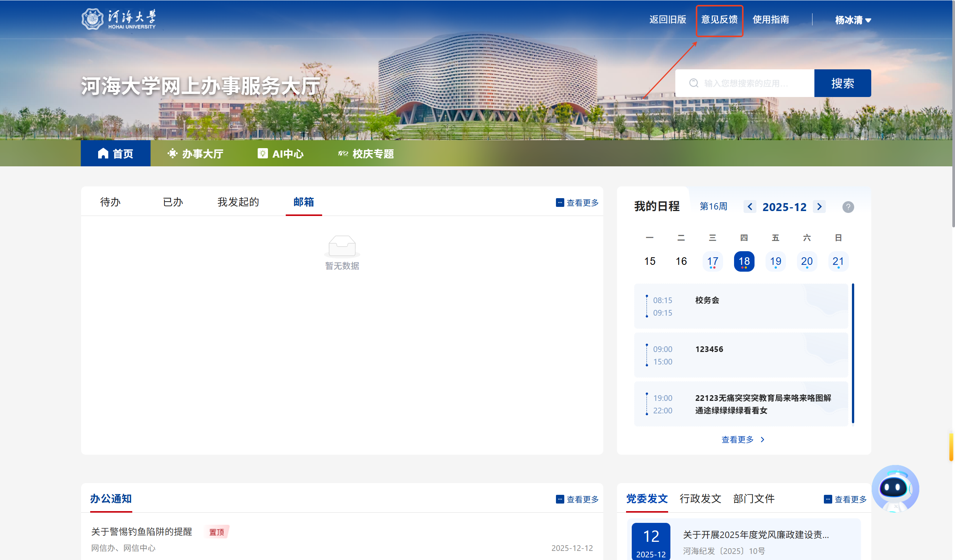Click the 办事大厅 gear icon

172,153
